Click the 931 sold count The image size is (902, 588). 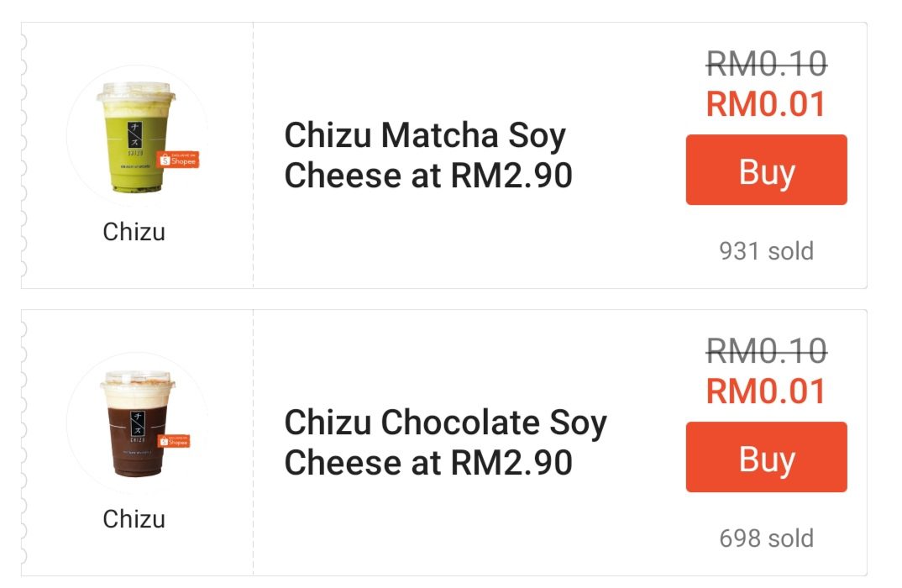click(x=766, y=250)
